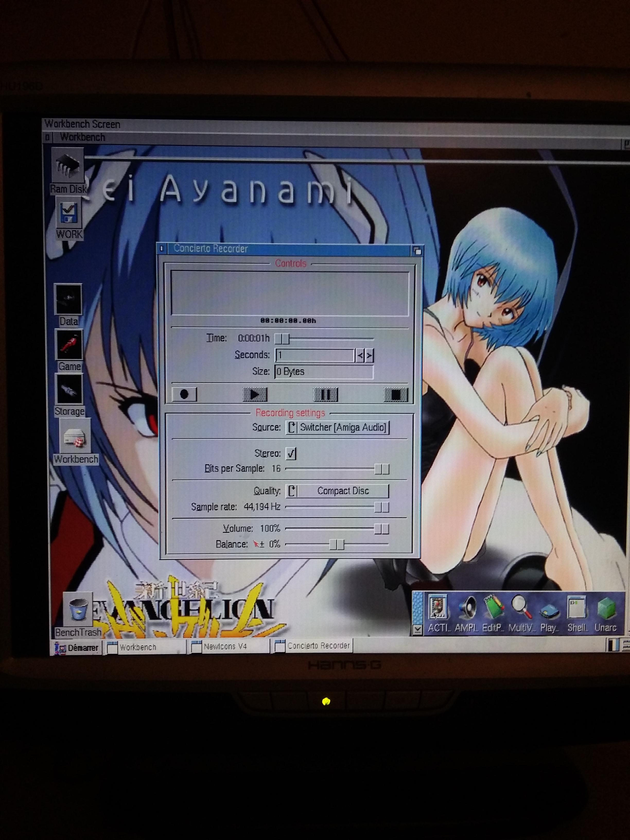
Task: Increase seconds with the > arrow
Action: [x=369, y=355]
